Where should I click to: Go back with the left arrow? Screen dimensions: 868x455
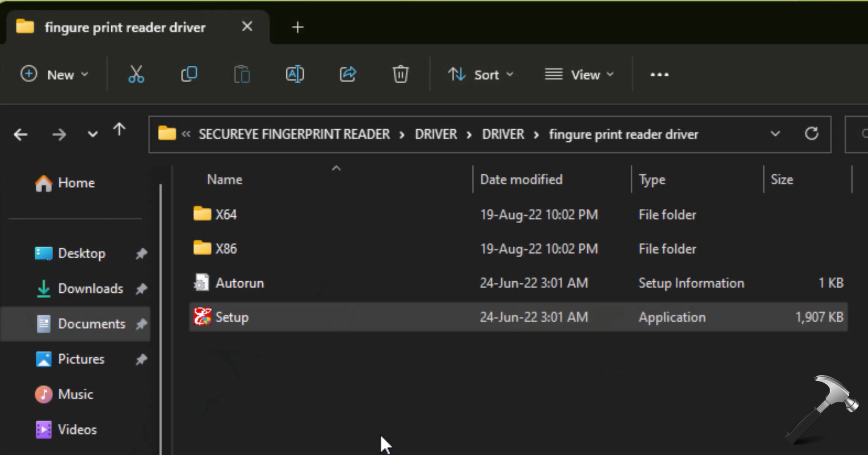pos(21,134)
